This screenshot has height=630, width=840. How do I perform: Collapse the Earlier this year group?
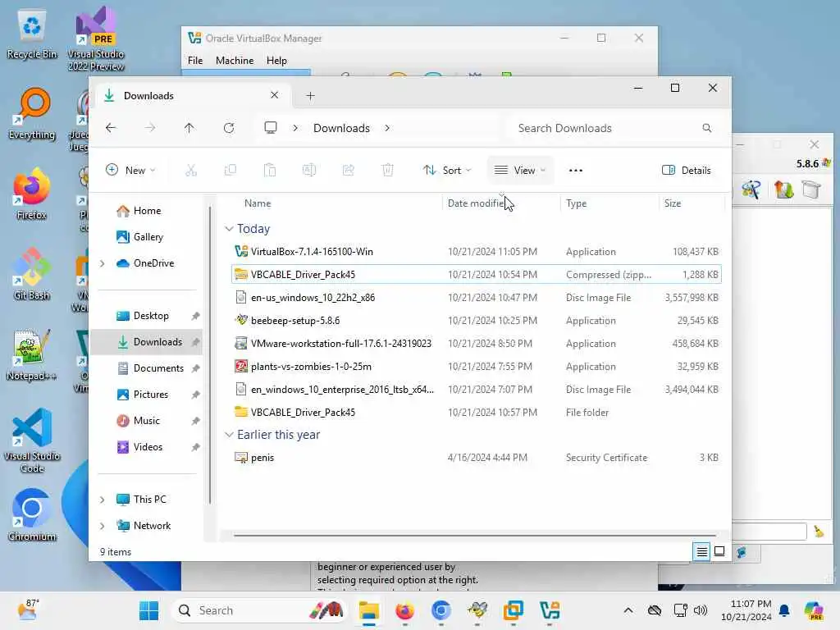tap(229, 435)
